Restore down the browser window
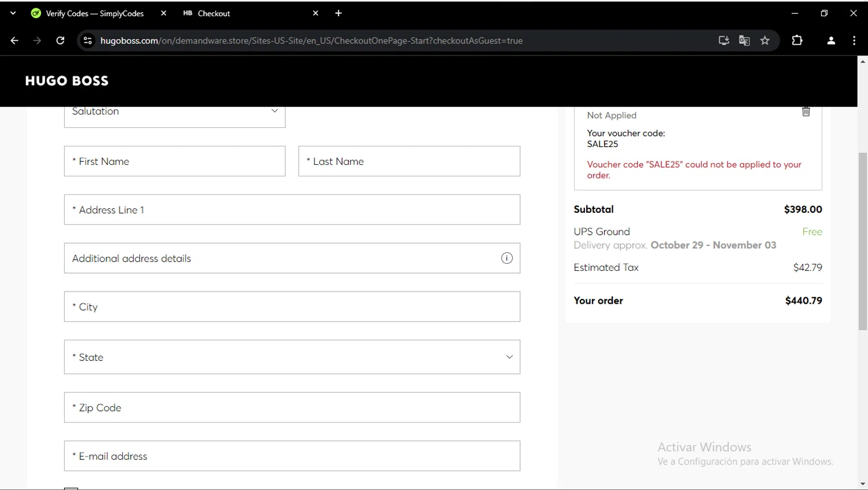868x490 pixels. click(824, 13)
